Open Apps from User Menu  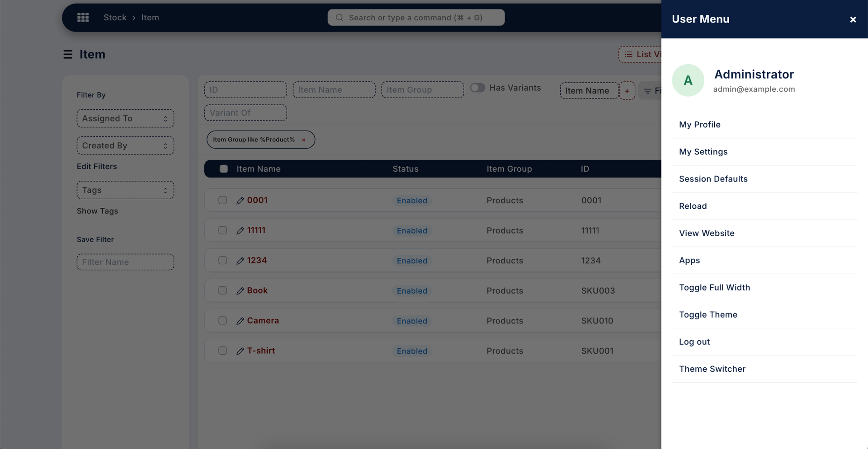764,260
